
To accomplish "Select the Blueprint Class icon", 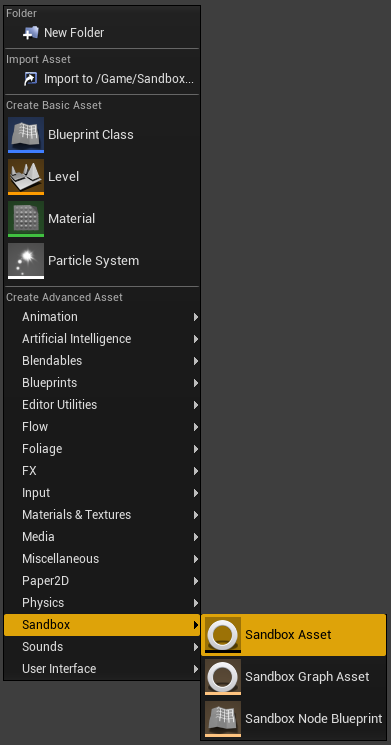I will (26, 135).
